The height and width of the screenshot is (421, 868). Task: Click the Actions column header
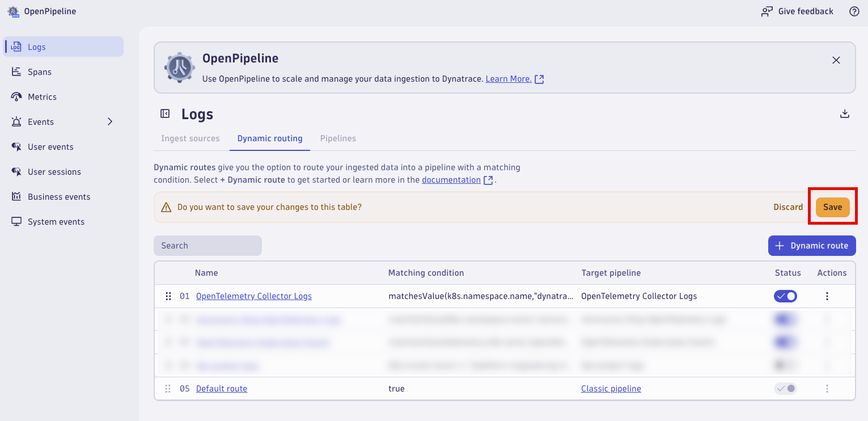tap(832, 273)
